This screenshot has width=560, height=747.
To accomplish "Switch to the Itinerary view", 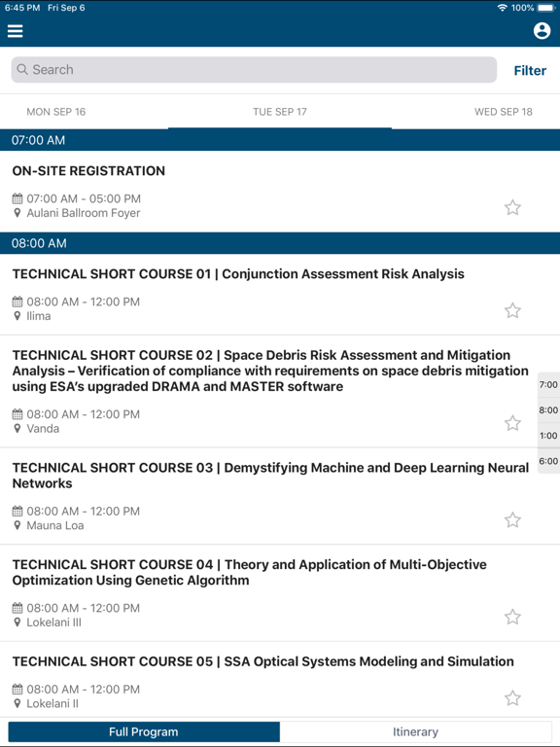I will pyautogui.click(x=415, y=731).
